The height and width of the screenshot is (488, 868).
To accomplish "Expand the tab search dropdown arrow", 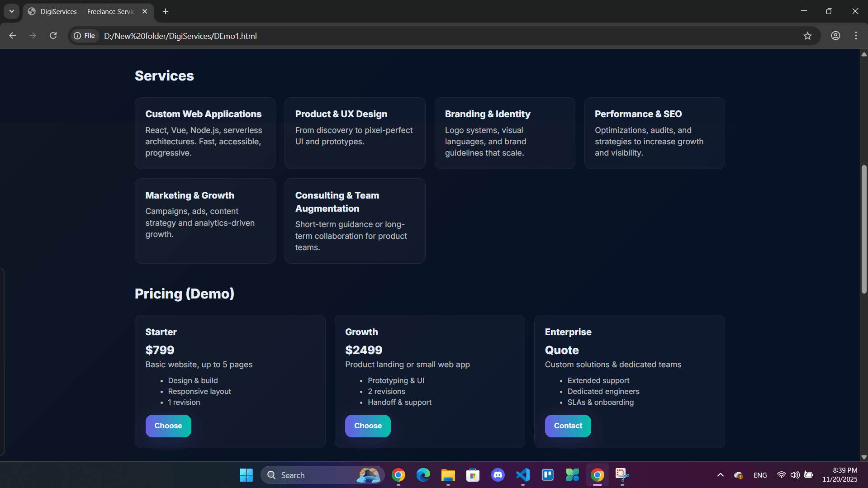I will point(12,11).
